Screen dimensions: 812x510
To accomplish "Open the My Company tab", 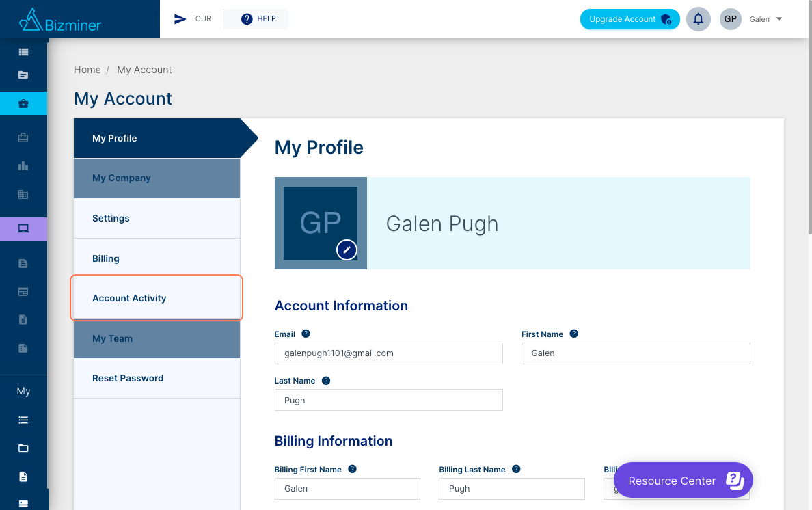I will 157,178.
